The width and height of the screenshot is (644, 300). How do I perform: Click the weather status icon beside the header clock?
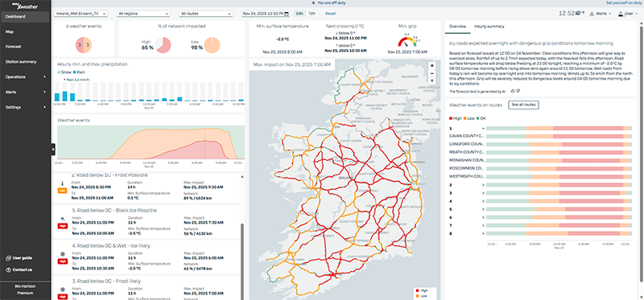coord(580,13)
